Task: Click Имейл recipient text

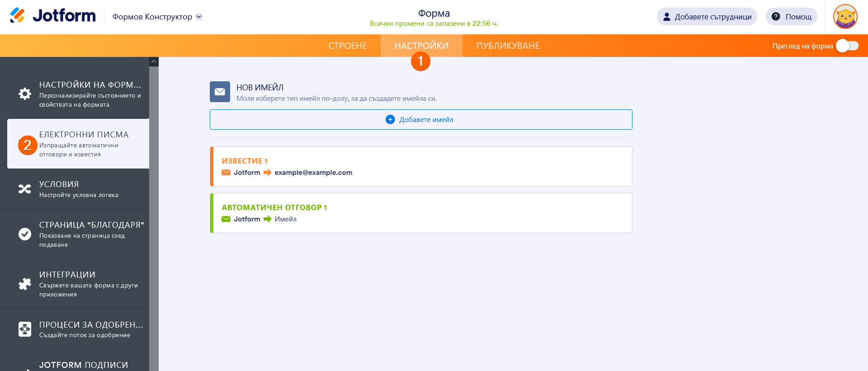Action: coord(286,219)
